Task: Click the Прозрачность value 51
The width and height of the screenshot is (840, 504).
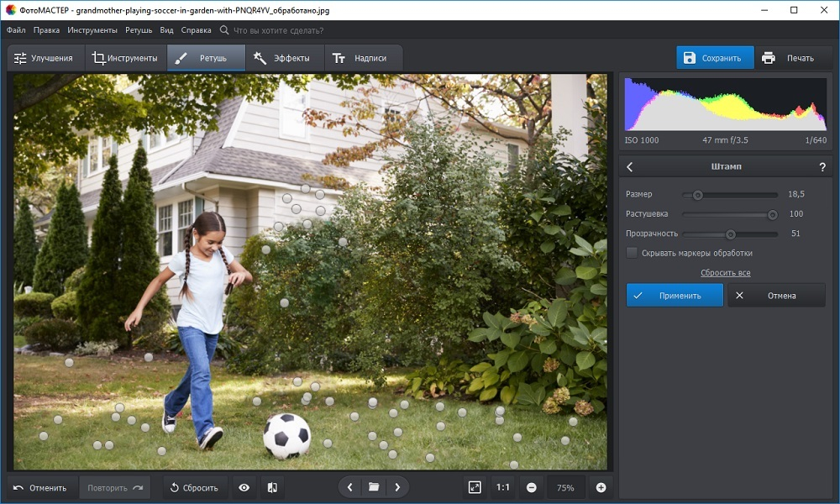Action: tap(795, 234)
